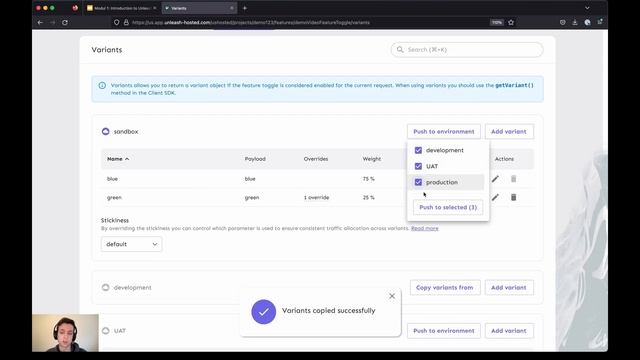640x360 pixels.
Task: Add variant to UAT environment
Action: coord(509,331)
